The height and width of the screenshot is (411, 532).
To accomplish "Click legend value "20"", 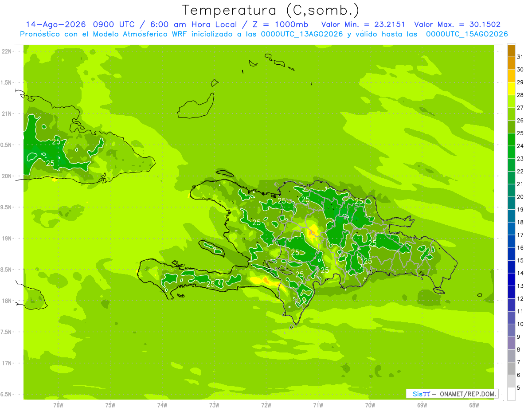I will (x=520, y=197).
